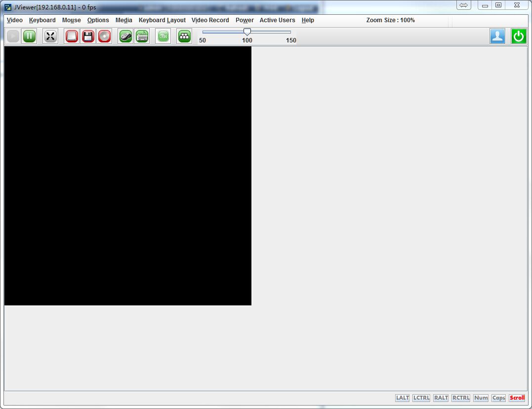Viewport: 532px width, 409px height.
Task: Open the floppy redirection icon
Action: click(x=88, y=36)
